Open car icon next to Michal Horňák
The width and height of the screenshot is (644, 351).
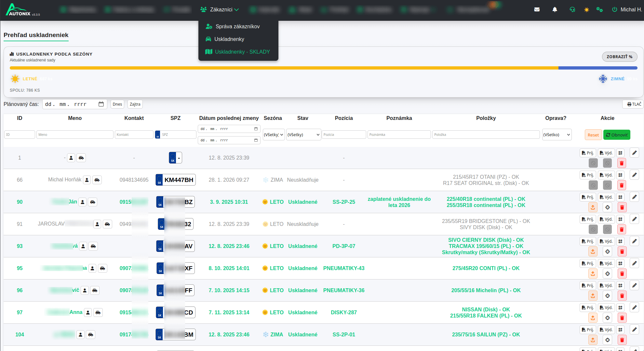point(97,180)
